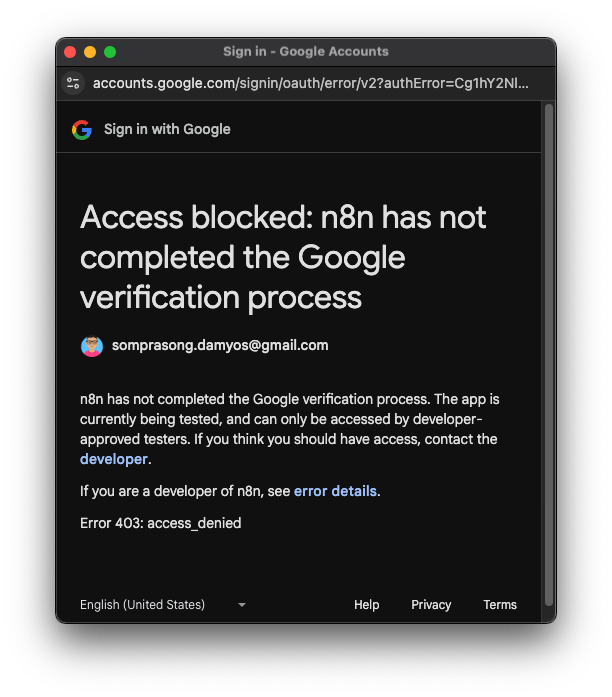Click the accounts.google.com address bar URL
Viewport: 612px width, 697px height.
pyautogui.click(x=311, y=83)
